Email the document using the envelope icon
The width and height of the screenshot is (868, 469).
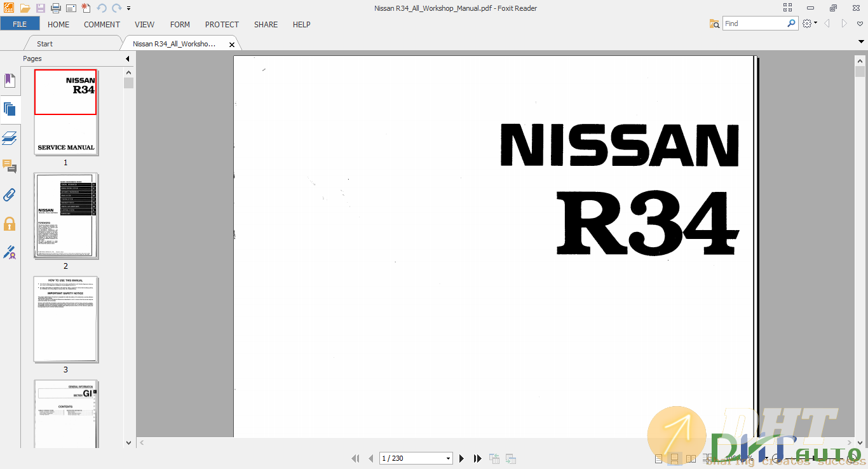pyautogui.click(x=71, y=8)
